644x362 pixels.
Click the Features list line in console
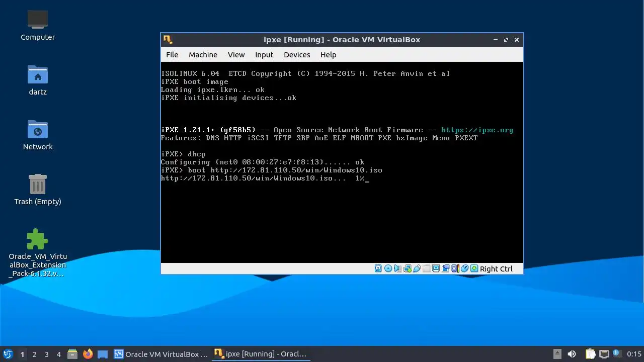319,138
